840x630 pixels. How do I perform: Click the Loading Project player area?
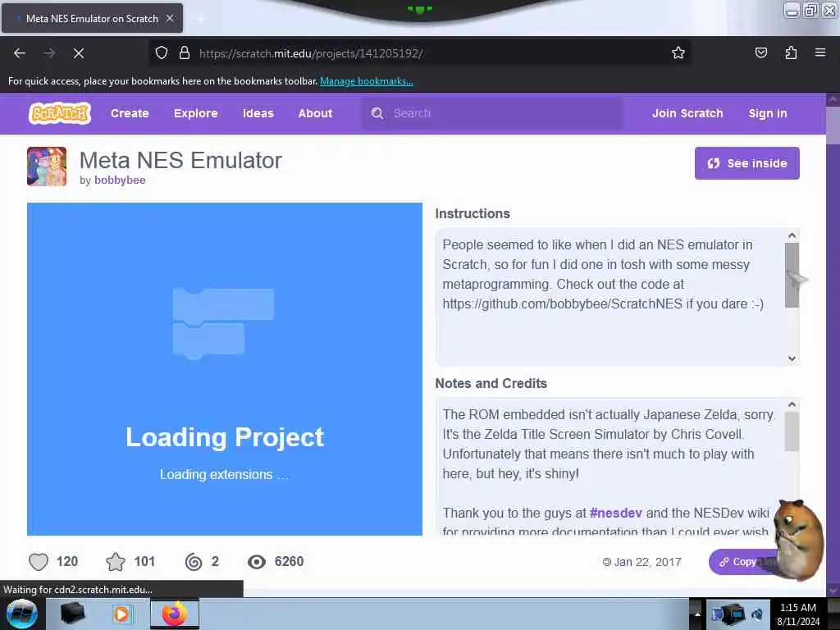pos(225,369)
